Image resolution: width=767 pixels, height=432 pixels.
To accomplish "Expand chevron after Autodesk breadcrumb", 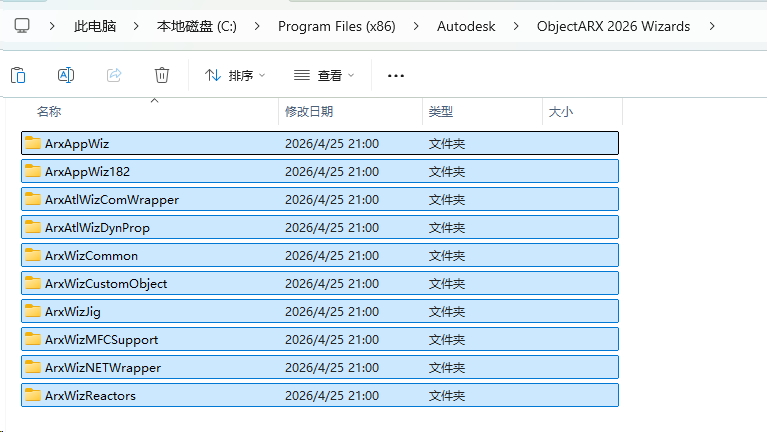I will pyautogui.click(x=516, y=26).
